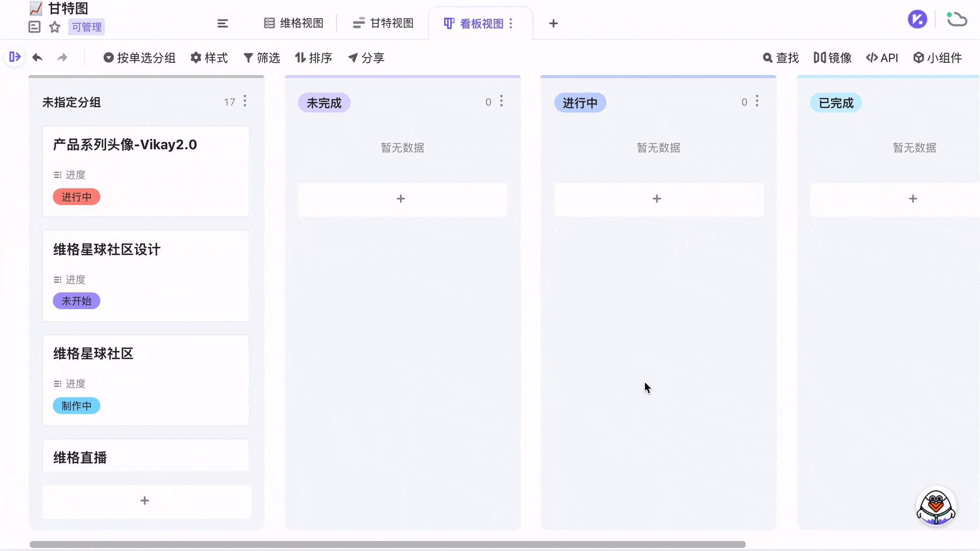Select the 维格星球社区设计 card
Viewport: 980px width, 551px height.
click(x=146, y=275)
